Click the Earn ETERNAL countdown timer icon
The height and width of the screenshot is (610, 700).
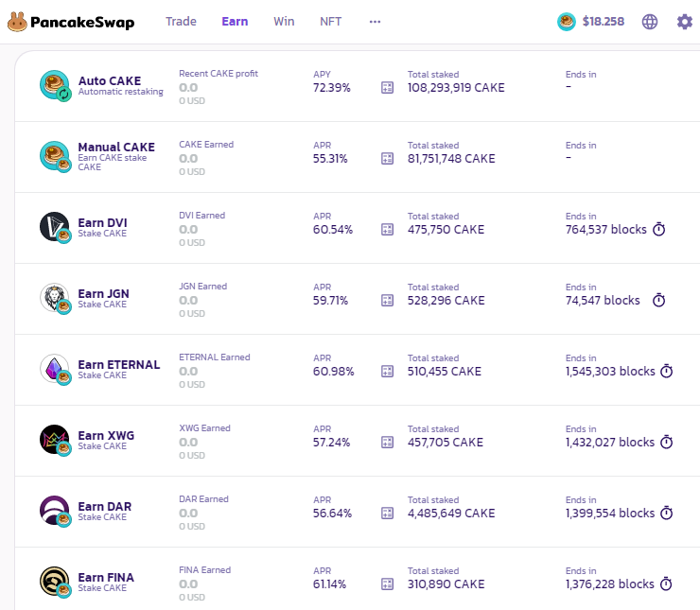(666, 372)
